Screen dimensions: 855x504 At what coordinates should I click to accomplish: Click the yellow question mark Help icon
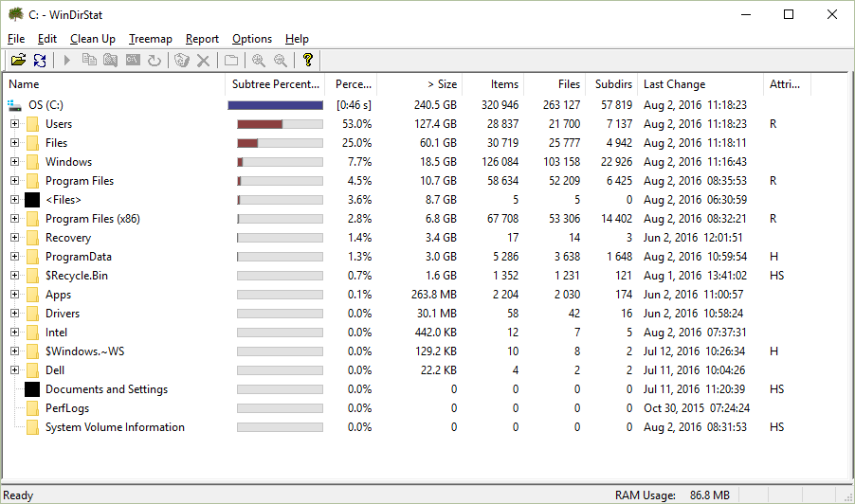pyautogui.click(x=307, y=60)
